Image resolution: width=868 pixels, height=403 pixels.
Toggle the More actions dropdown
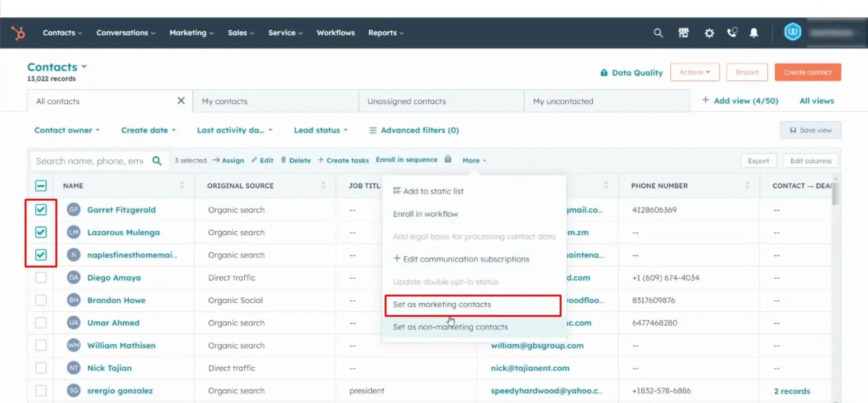[474, 161]
